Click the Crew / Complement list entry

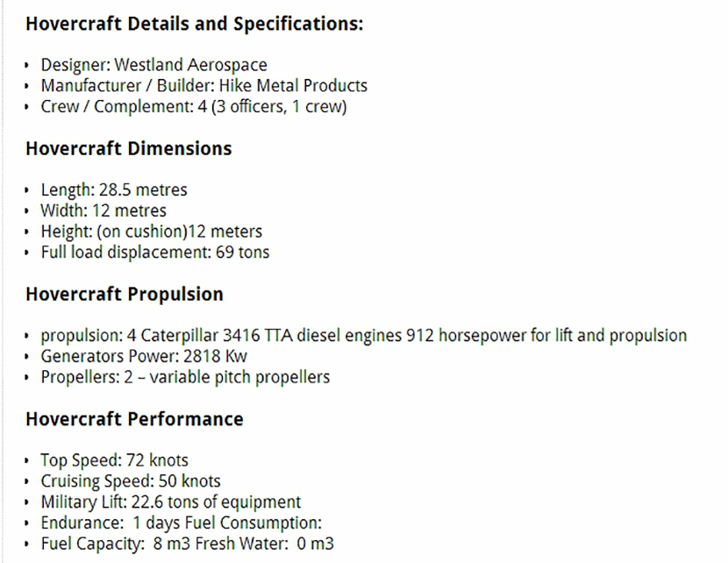point(193,107)
